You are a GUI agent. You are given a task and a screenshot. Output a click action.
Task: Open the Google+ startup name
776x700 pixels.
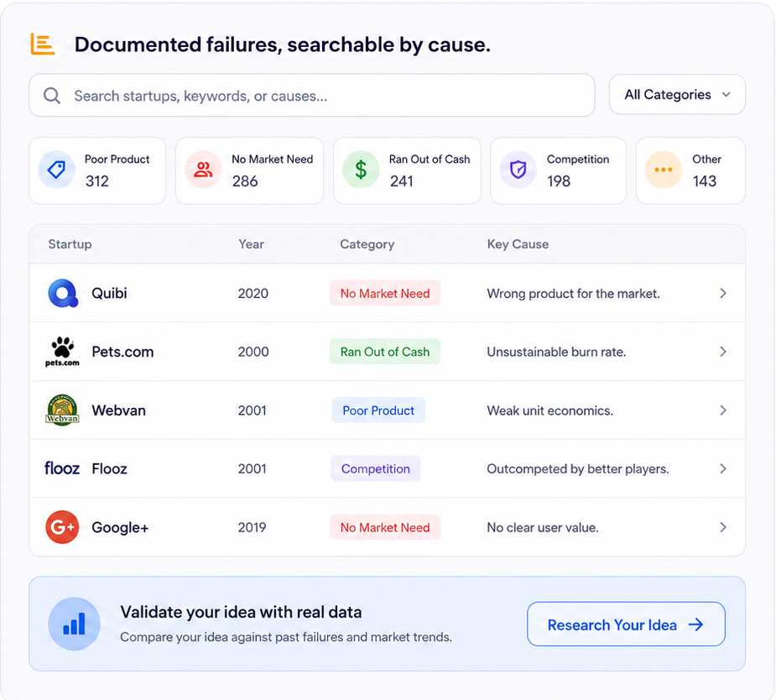pos(120,527)
